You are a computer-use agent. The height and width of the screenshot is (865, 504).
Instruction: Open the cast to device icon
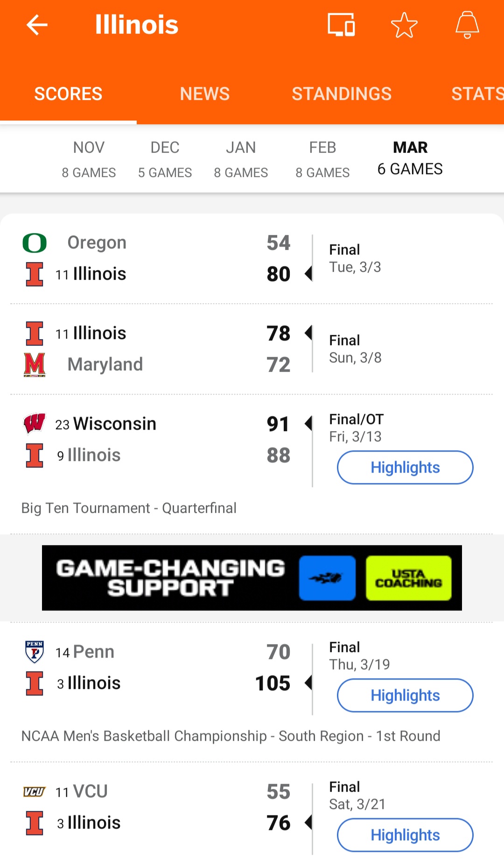click(x=341, y=25)
